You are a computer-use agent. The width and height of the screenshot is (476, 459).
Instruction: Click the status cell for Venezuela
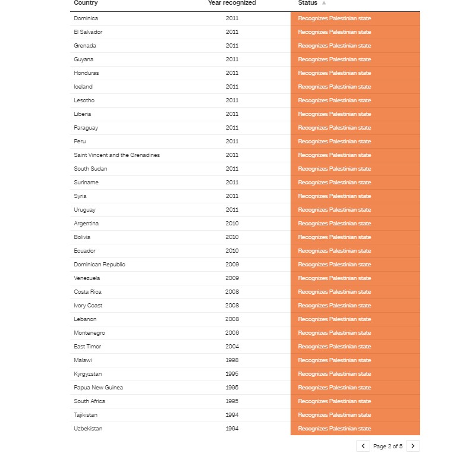(x=355, y=278)
